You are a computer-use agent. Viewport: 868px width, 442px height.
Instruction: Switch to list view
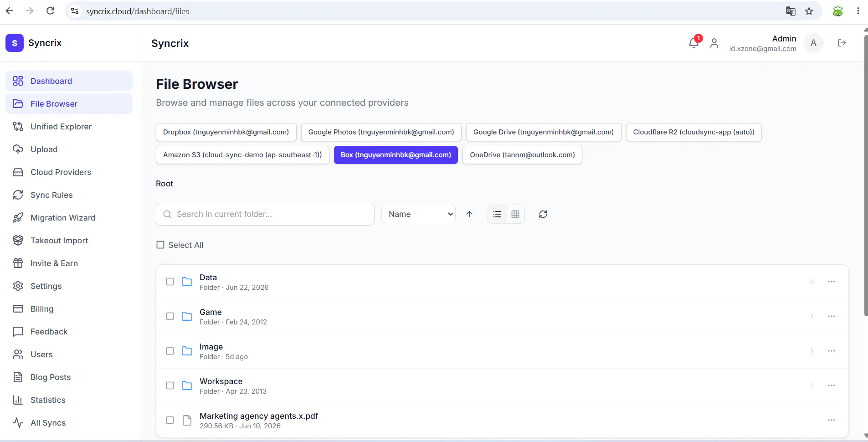[x=497, y=214]
